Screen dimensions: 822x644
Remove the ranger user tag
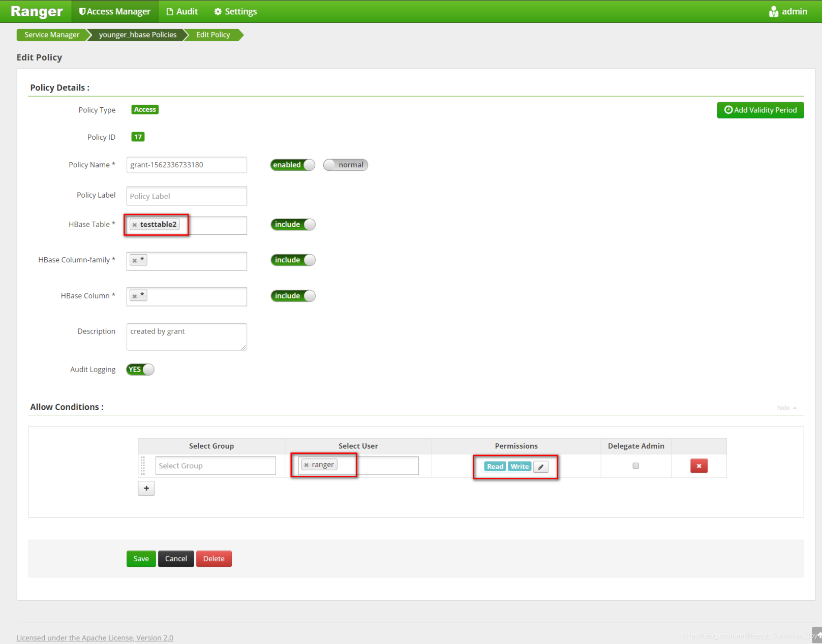(x=307, y=465)
